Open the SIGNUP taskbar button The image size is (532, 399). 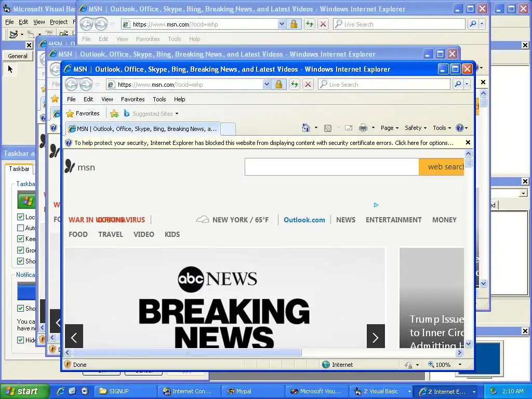(x=125, y=391)
